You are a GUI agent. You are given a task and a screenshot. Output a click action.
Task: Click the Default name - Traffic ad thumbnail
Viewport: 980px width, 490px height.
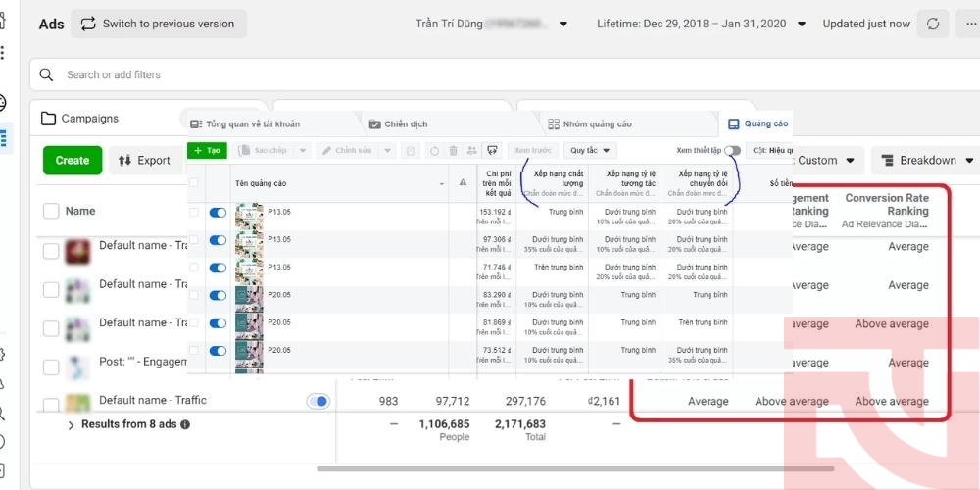pos(78,403)
